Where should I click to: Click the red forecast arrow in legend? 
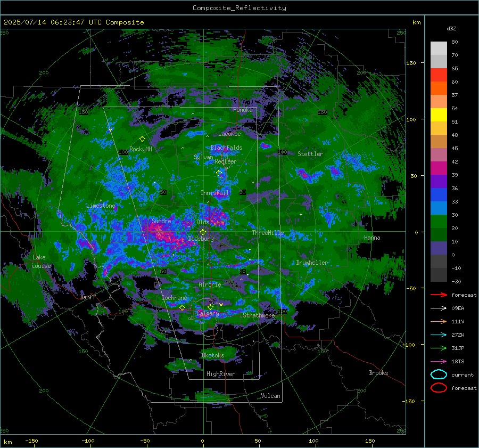pos(439,295)
